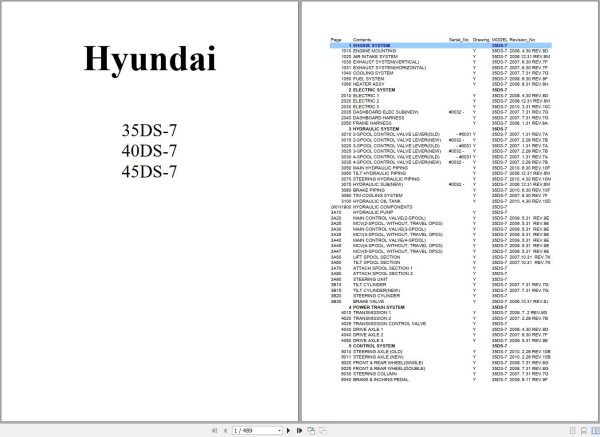Switch to single page view
The image size is (600, 437).
click(573, 430)
